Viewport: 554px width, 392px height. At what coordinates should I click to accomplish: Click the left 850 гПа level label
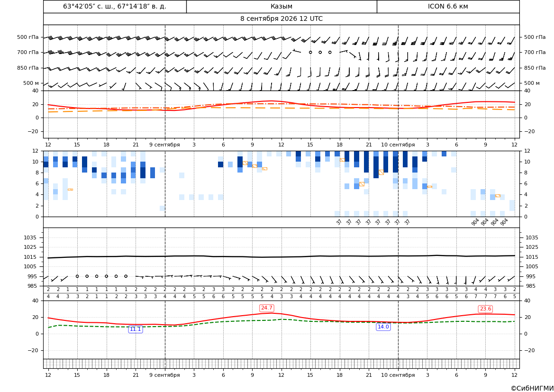pos(28,68)
